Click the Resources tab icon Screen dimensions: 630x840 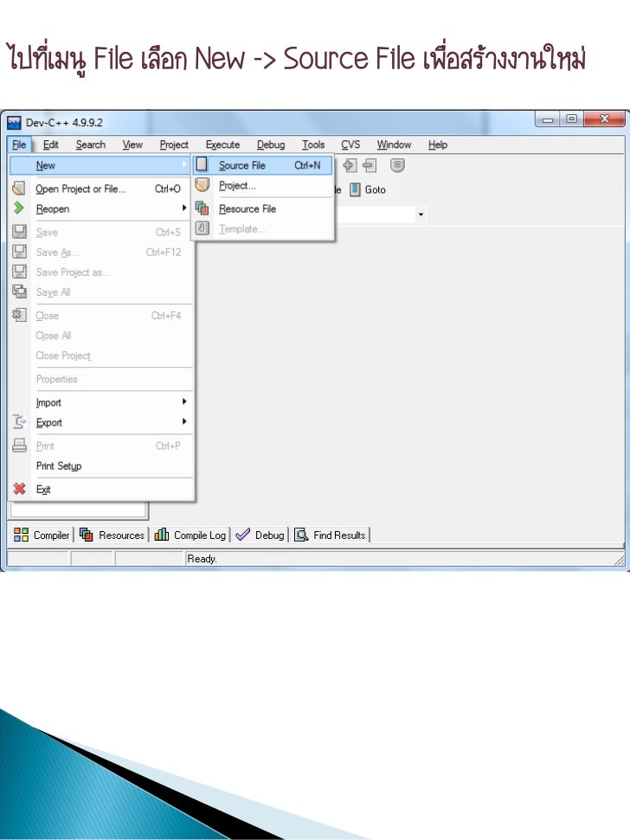click(x=86, y=534)
